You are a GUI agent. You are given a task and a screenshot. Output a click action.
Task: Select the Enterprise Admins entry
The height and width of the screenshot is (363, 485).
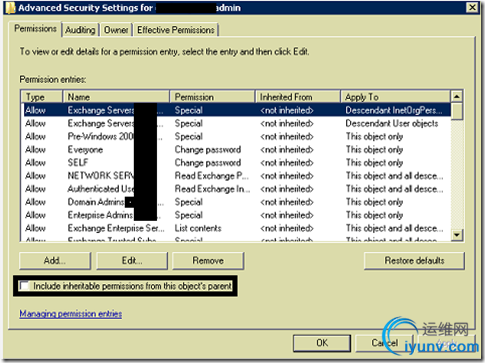(x=237, y=215)
